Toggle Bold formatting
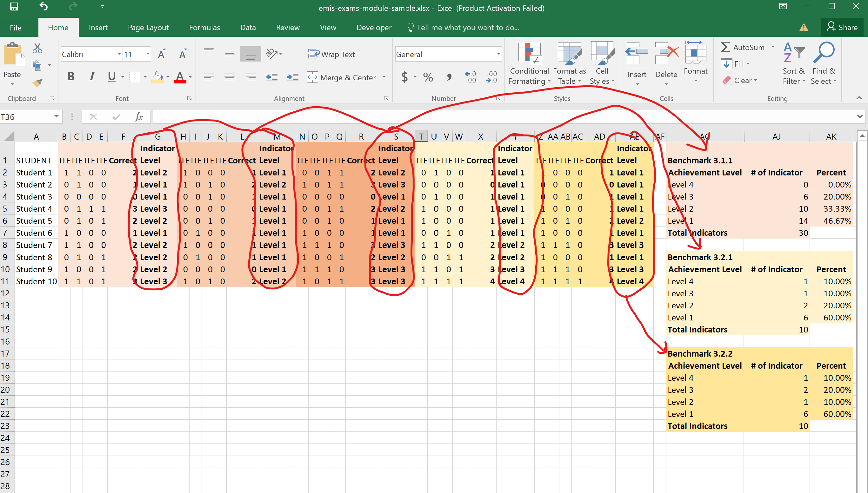Screen dimensions: 868x493 [71, 76]
